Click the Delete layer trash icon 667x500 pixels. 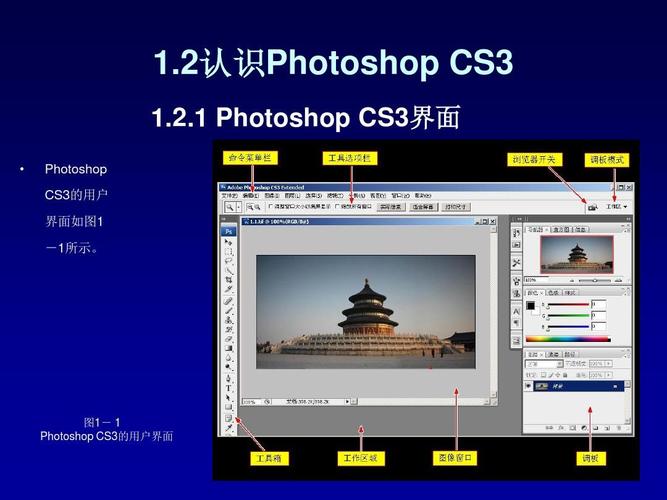point(619,428)
